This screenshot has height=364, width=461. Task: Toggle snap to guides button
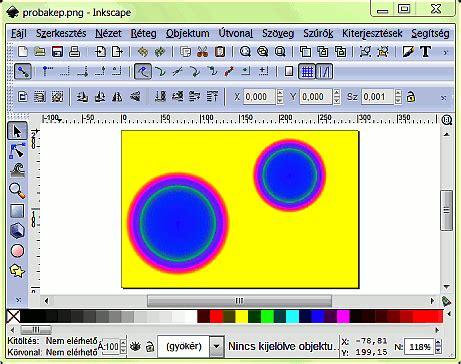(324, 72)
